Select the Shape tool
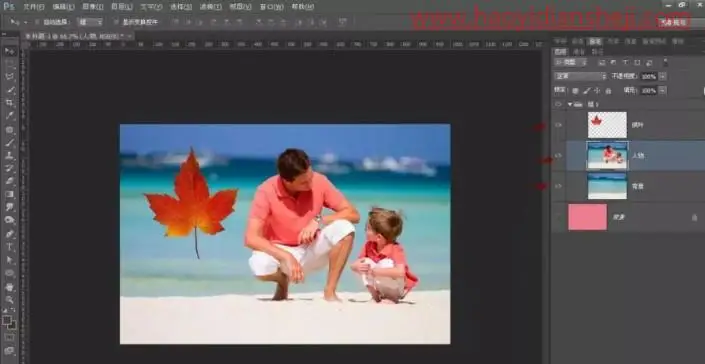The image size is (705, 364). tap(9, 273)
